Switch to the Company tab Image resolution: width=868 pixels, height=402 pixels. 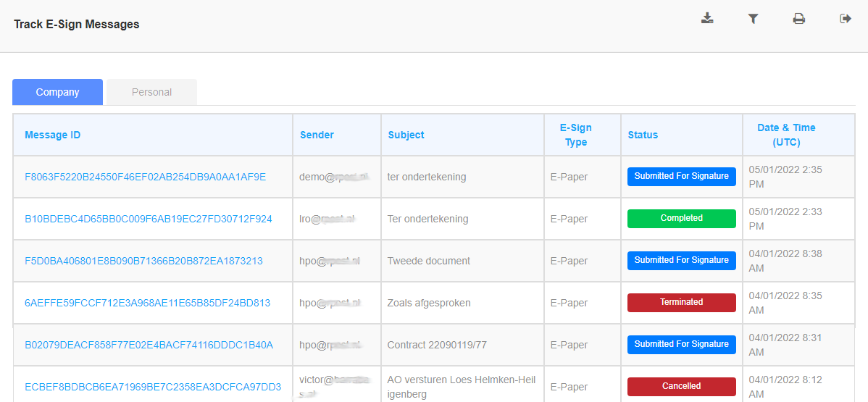click(x=58, y=92)
